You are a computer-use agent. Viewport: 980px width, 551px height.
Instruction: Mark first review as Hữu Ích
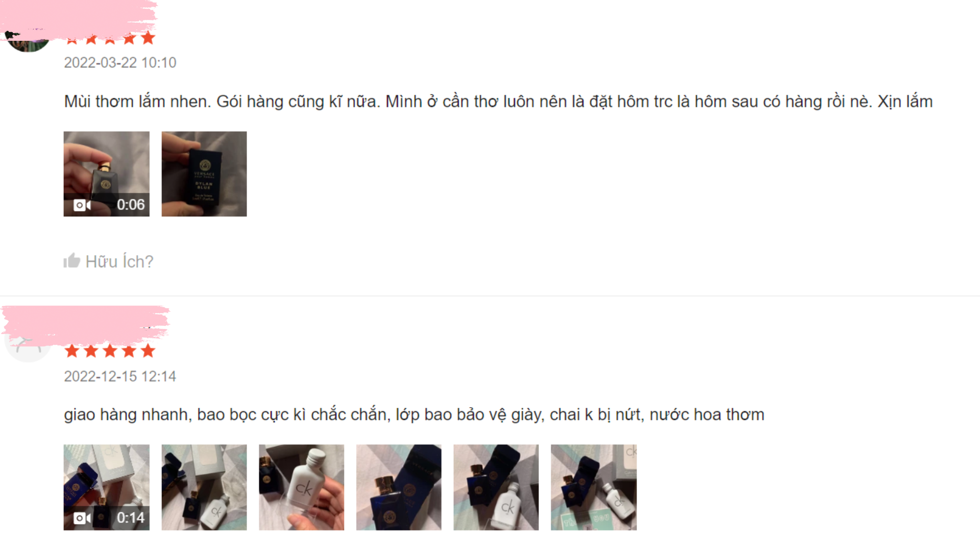[x=109, y=261]
